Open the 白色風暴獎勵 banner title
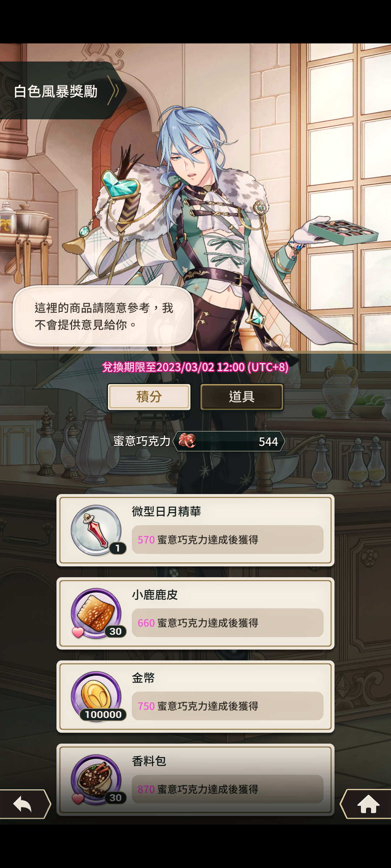Viewport: 391px width, 868px height. [56, 91]
